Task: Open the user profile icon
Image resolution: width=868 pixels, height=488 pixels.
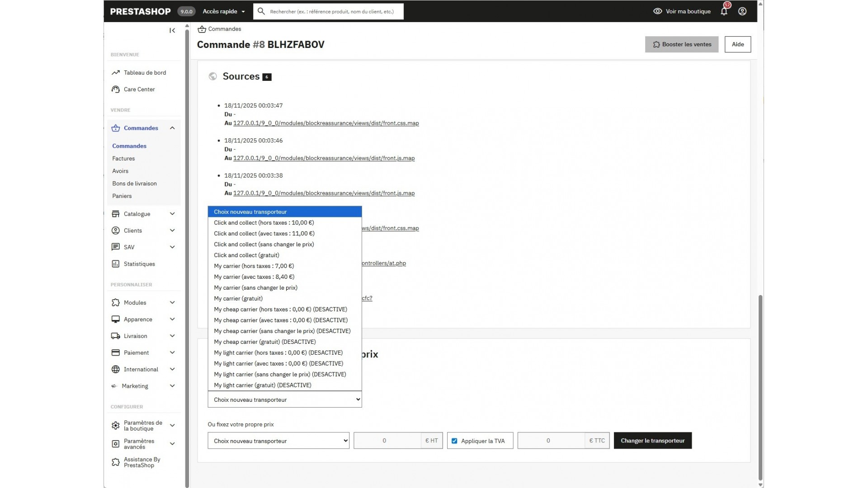Action: coord(742,11)
